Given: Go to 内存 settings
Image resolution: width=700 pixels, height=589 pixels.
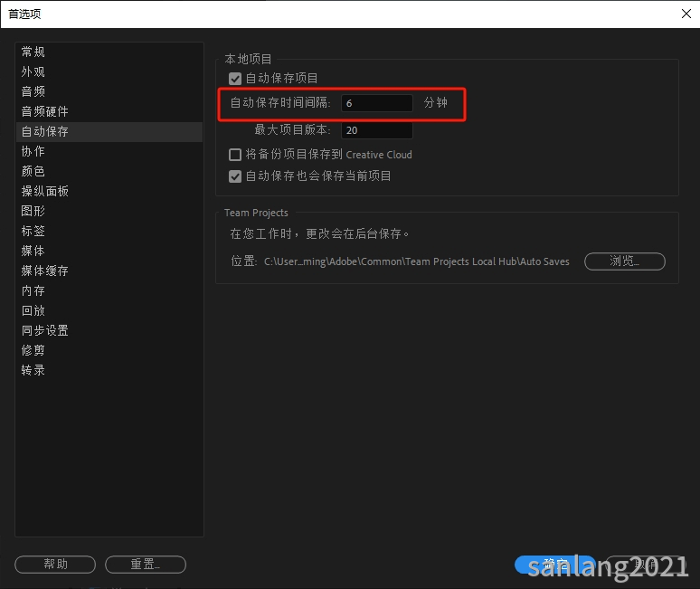Looking at the screenshot, I should pyautogui.click(x=109, y=290).
